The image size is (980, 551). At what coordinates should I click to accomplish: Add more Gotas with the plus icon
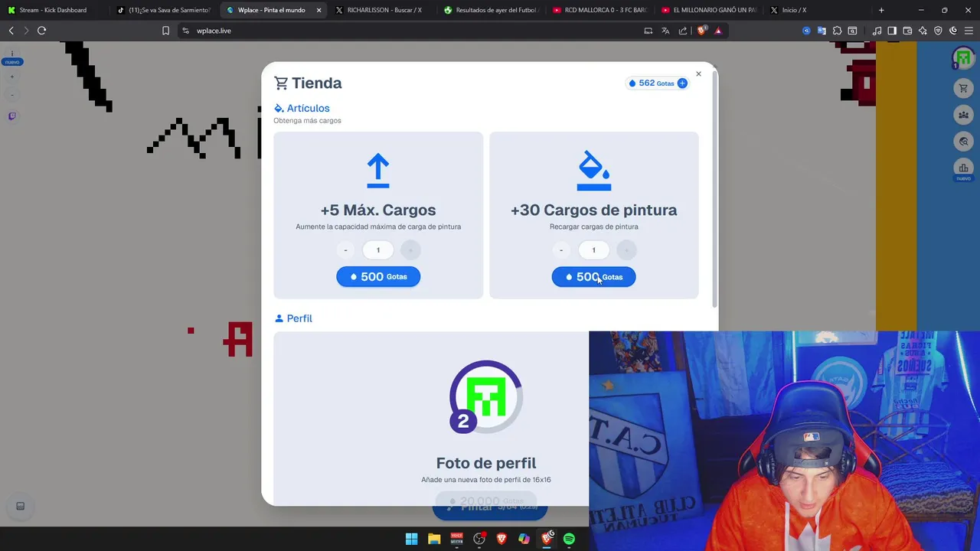(x=682, y=83)
